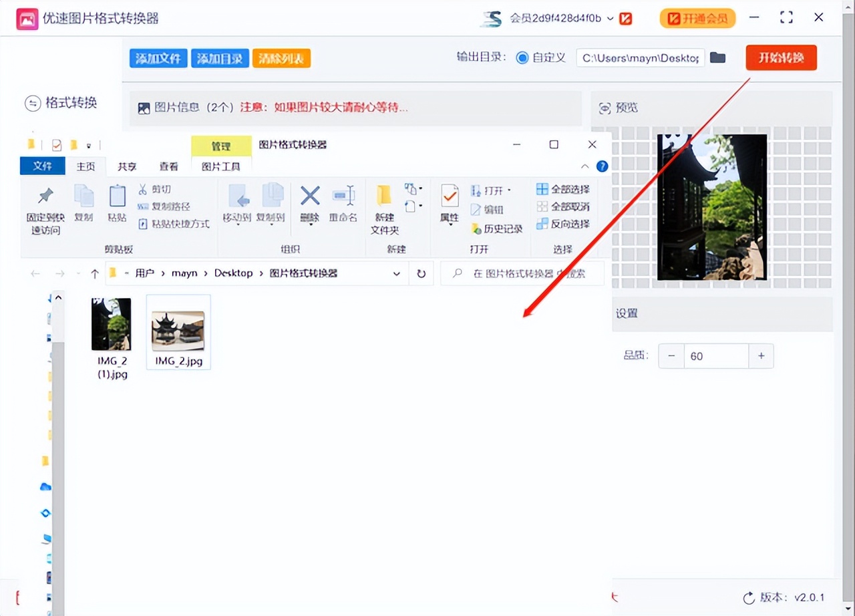Expand the member account dropdown arrow
The width and height of the screenshot is (855, 616).
610,19
